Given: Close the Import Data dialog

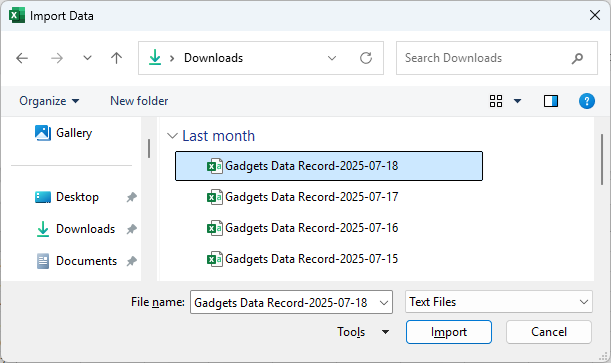Looking at the screenshot, I should coord(595,16).
